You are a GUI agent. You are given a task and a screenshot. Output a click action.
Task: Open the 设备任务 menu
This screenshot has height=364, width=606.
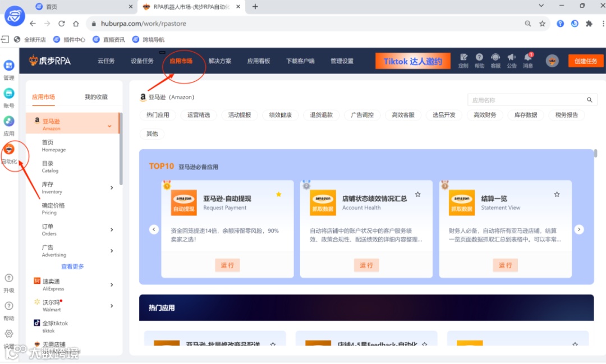click(142, 61)
